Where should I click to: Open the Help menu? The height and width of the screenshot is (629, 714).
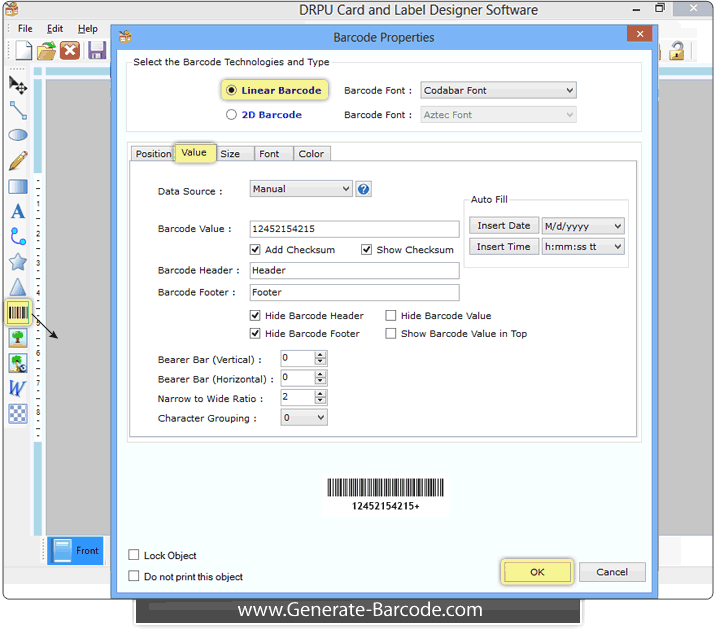click(87, 28)
